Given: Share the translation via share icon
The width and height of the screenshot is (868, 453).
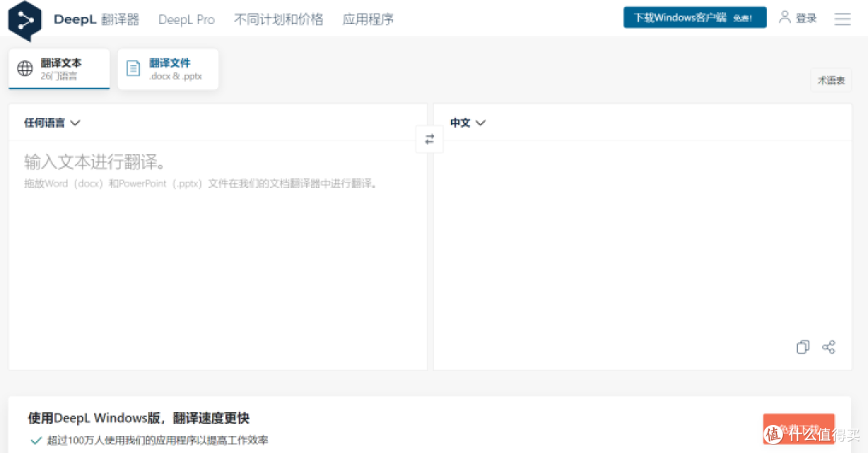Looking at the screenshot, I should tap(829, 347).
